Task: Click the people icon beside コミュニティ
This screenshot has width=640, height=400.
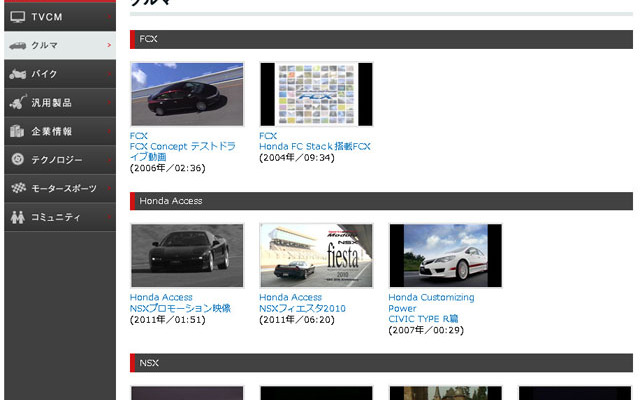Action: coord(18,217)
